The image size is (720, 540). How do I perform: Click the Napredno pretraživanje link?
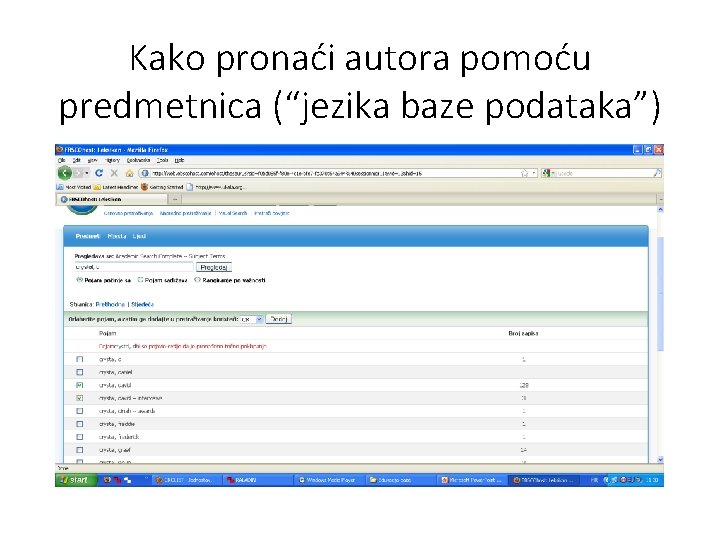pos(185,213)
